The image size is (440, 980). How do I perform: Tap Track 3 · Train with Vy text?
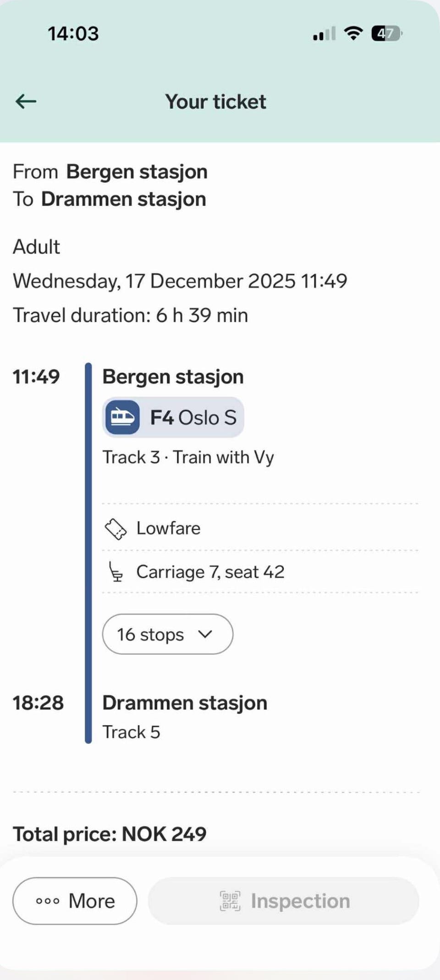point(188,457)
